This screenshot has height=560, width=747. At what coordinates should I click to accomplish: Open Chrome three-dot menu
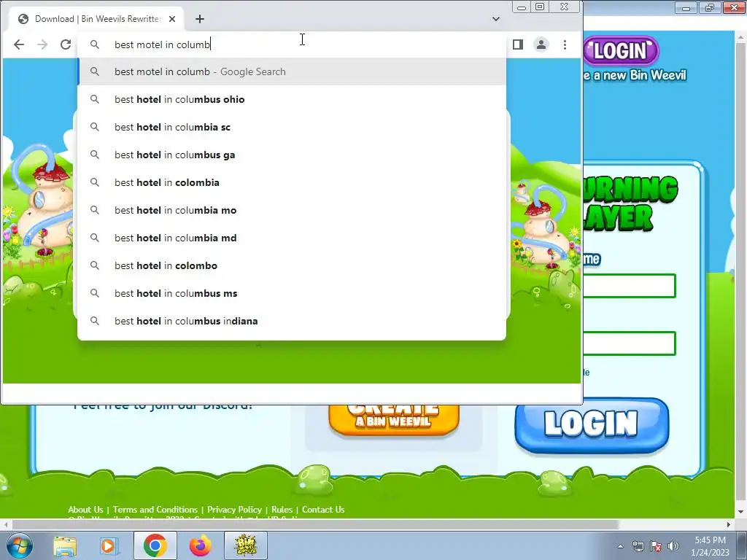coord(565,44)
